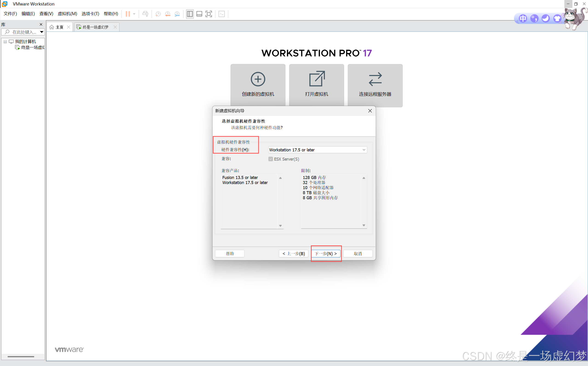Open the library search filter dropdown arrow
Image resolution: width=588 pixels, height=366 pixels.
pos(42,32)
